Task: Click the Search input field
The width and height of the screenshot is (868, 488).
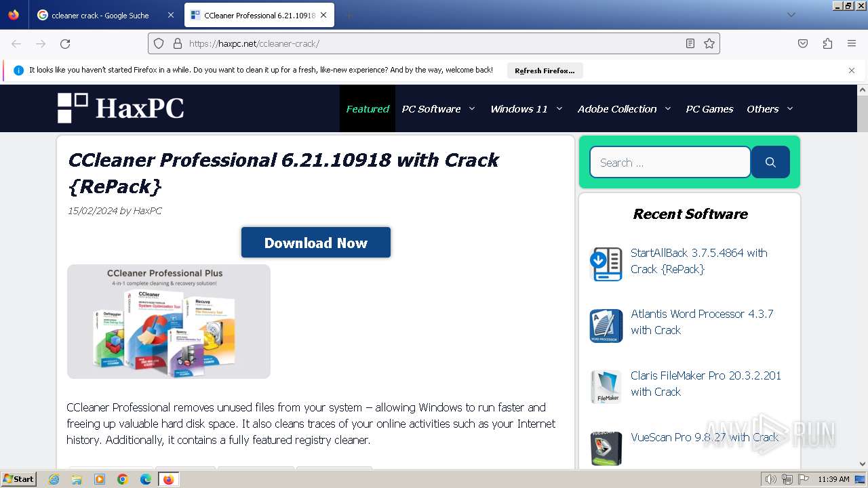Action: pyautogui.click(x=670, y=162)
